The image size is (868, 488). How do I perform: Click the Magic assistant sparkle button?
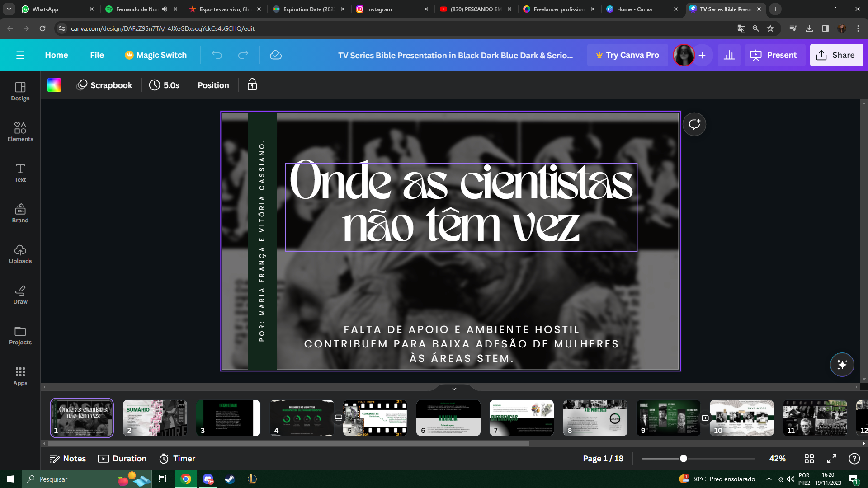tap(842, 364)
